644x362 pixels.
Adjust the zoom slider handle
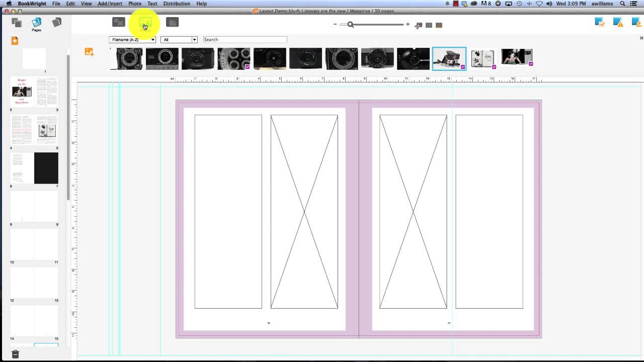(351, 24)
